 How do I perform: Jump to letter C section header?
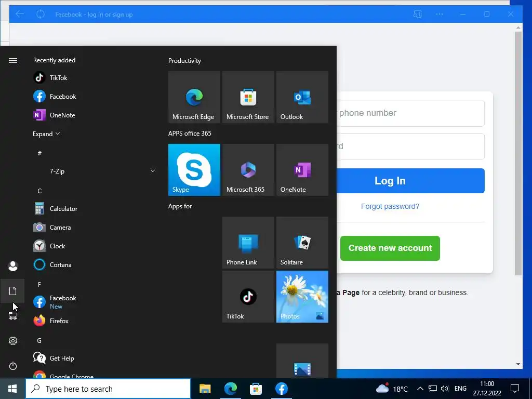(39, 191)
